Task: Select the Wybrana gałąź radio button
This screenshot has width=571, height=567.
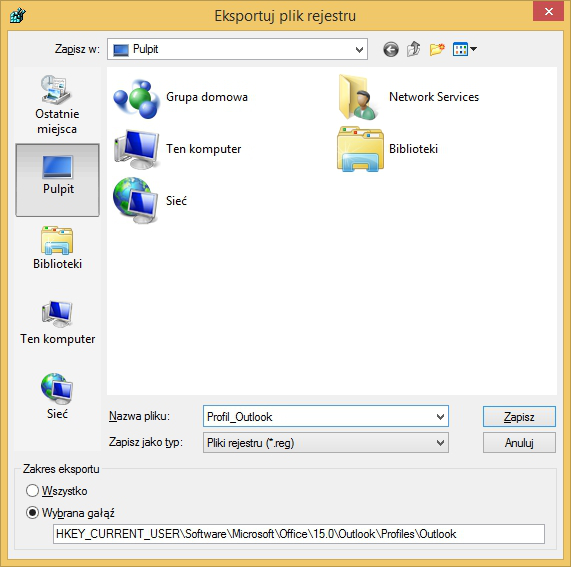Action: [x=70, y=513]
